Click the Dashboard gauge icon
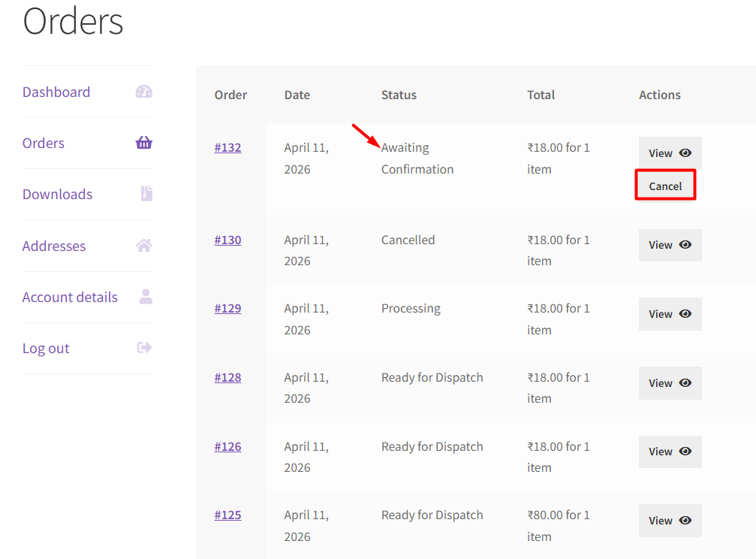This screenshot has width=756, height=559. tap(143, 92)
